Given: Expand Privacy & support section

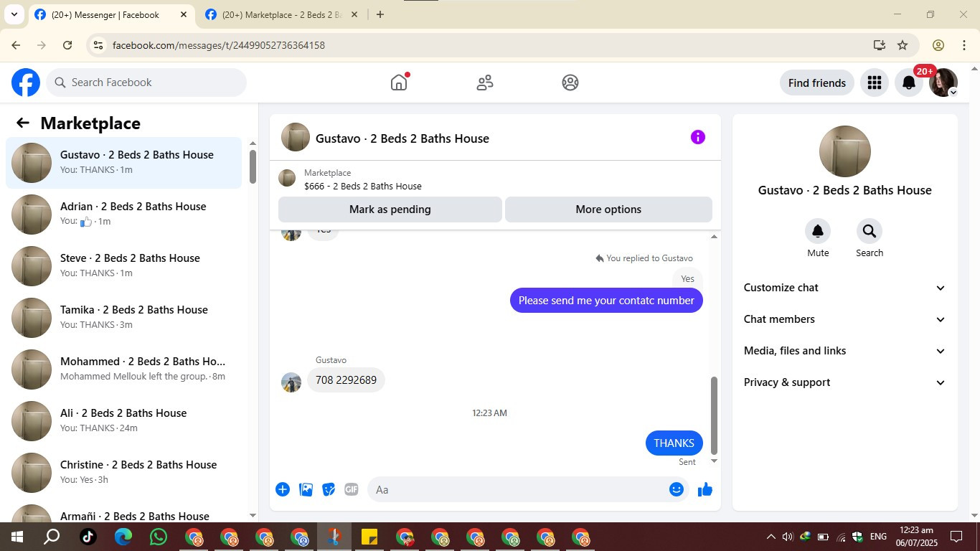Looking at the screenshot, I should coord(845,382).
